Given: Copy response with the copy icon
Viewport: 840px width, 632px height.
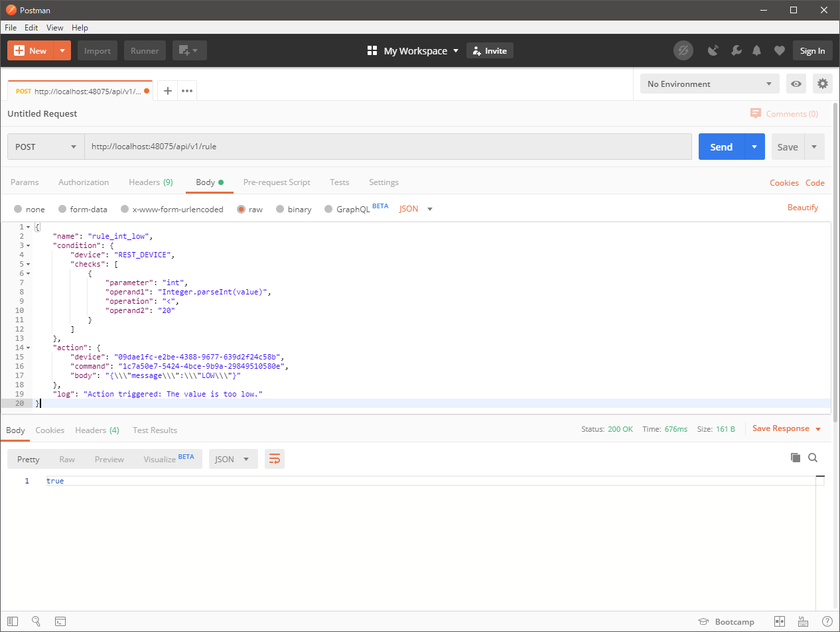Looking at the screenshot, I should [796, 458].
